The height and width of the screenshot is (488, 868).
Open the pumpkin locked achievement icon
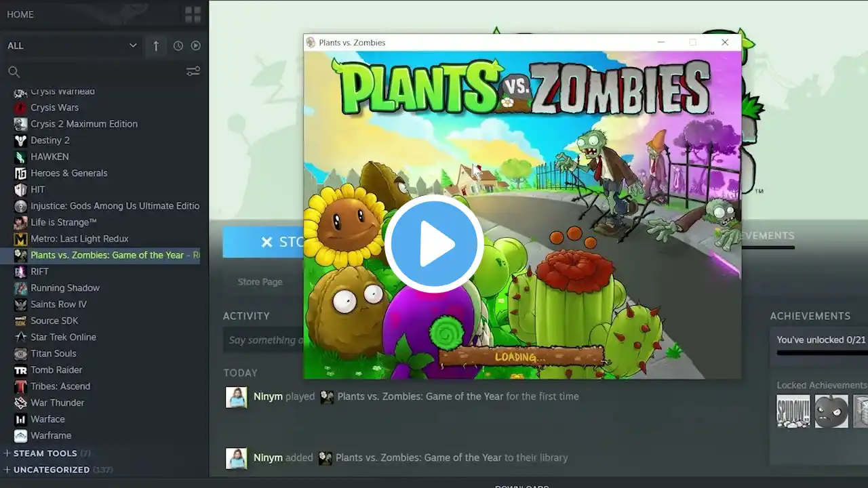coord(831,411)
